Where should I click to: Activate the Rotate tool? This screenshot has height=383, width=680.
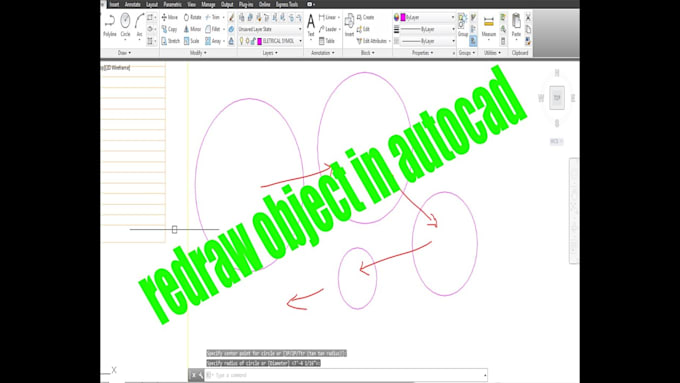click(x=193, y=17)
